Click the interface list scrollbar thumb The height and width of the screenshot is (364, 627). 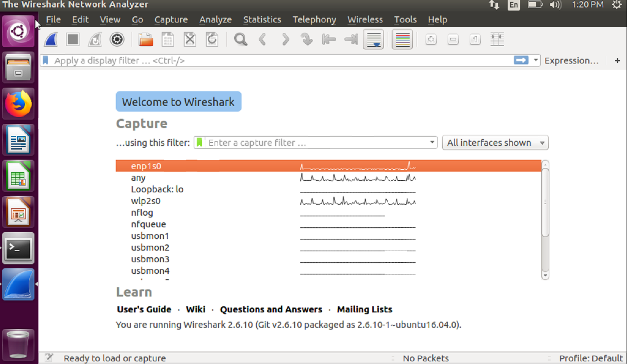[x=545, y=203]
